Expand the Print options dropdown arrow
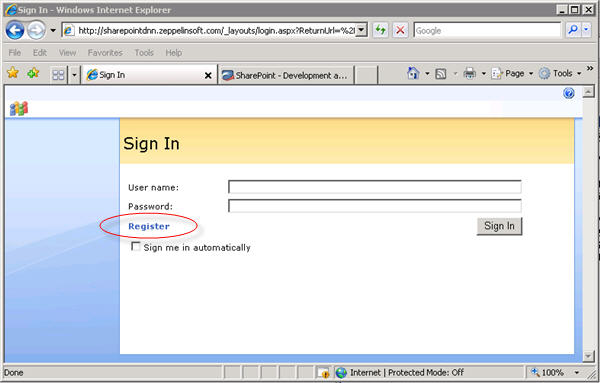The width and height of the screenshot is (600, 383). tap(483, 73)
